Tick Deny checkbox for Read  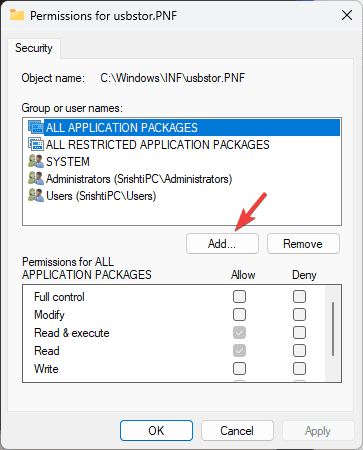tap(299, 350)
